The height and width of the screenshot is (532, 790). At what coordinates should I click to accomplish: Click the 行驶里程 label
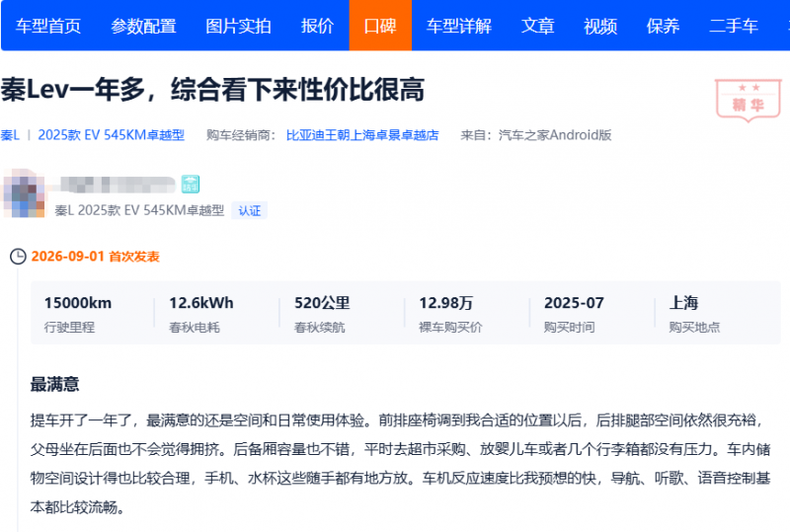(69, 328)
